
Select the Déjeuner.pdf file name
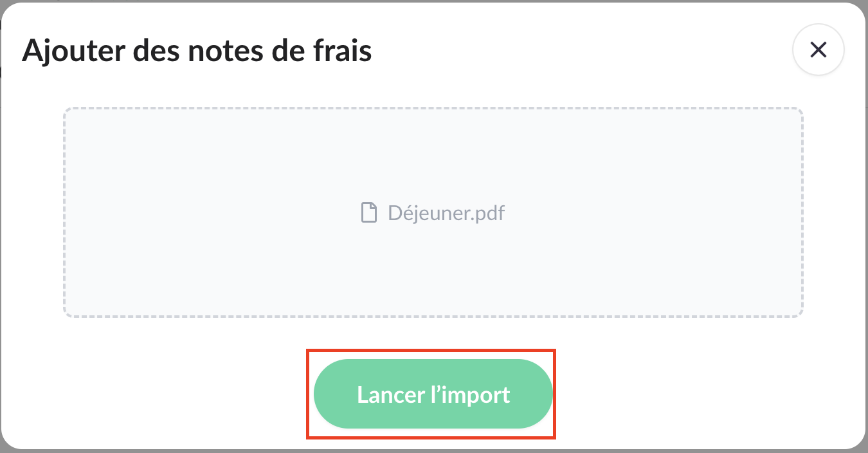446,213
